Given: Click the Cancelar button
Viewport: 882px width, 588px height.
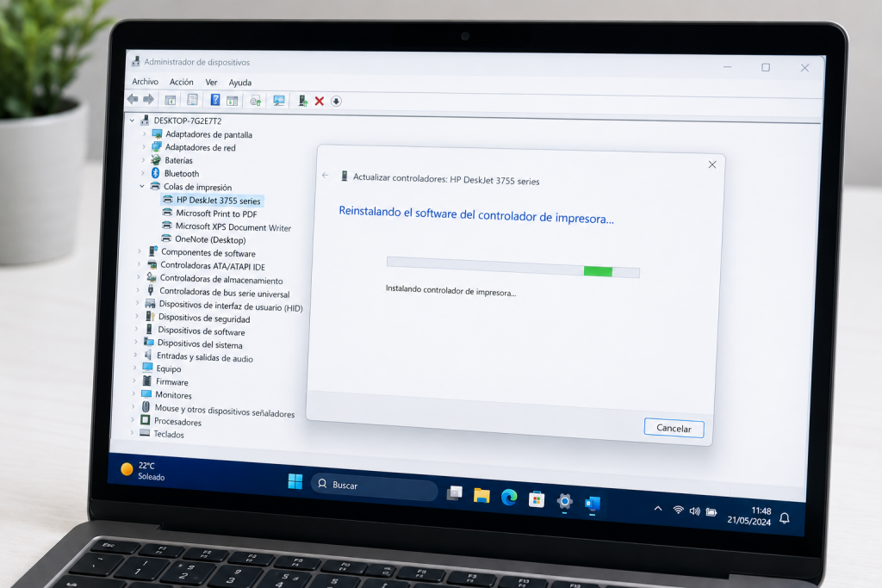Looking at the screenshot, I should click(x=674, y=429).
